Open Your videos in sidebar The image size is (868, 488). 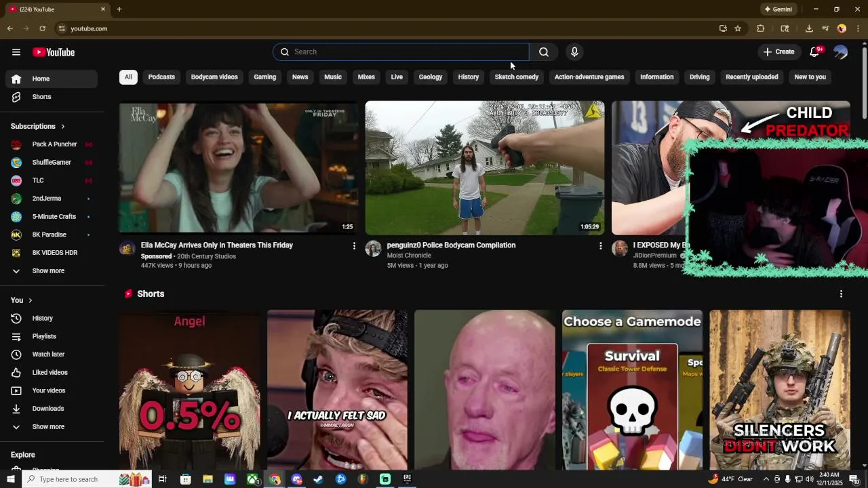tap(52, 390)
